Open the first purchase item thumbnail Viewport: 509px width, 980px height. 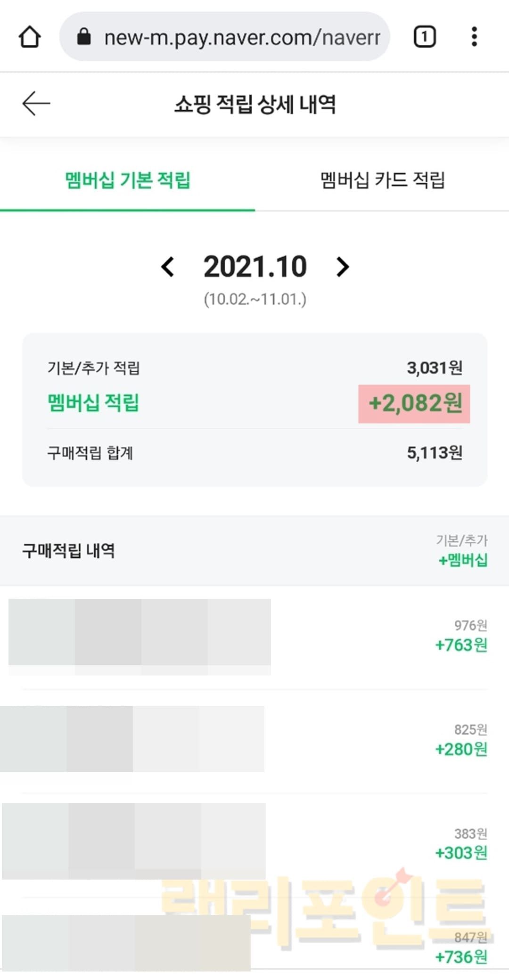click(140, 637)
